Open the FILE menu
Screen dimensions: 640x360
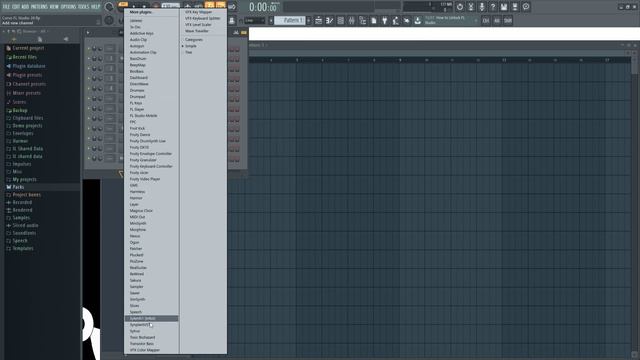coord(6,7)
